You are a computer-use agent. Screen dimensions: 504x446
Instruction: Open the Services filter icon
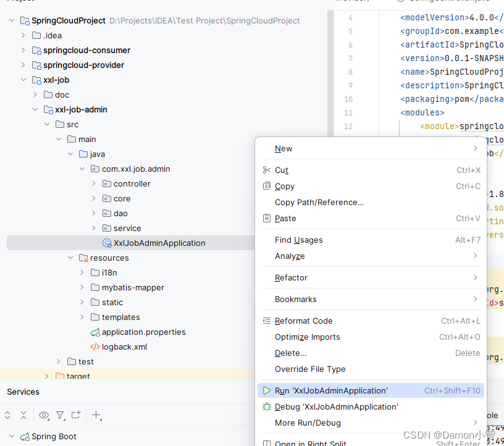pos(60,416)
